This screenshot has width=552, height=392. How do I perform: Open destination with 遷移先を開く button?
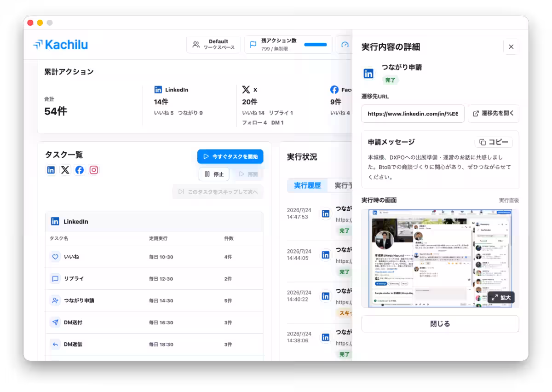[494, 113]
